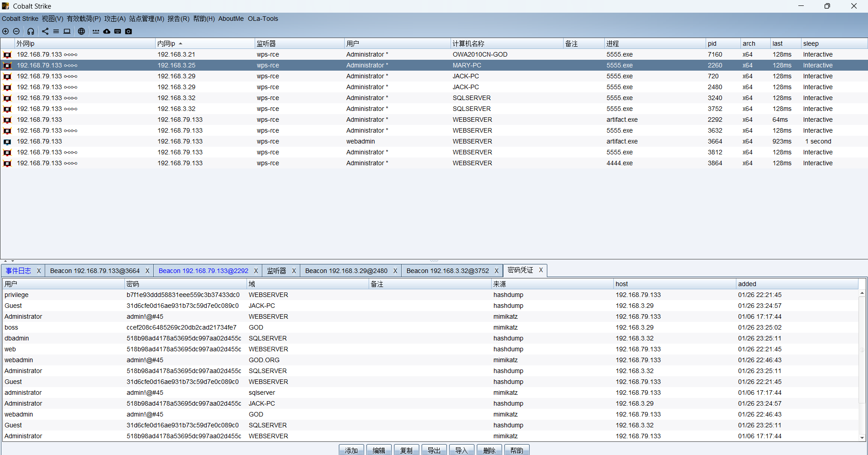Click the 复制 button
This screenshot has height=455, width=868.
pos(407,450)
